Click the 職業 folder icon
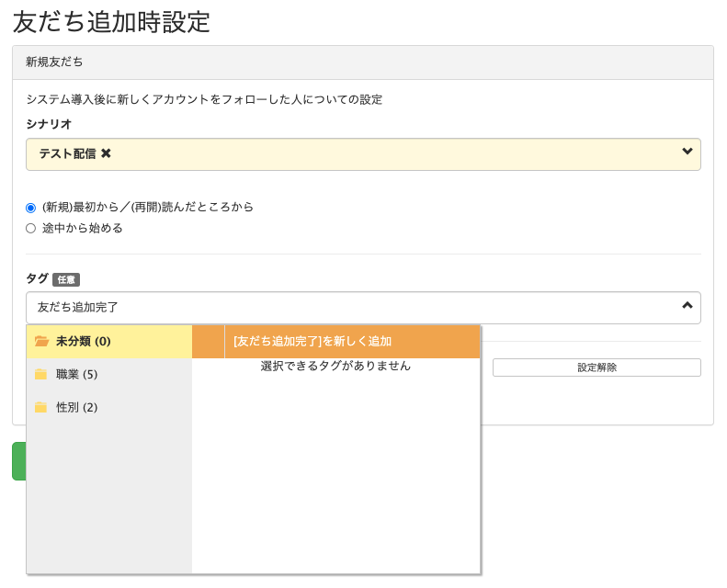 point(40,374)
